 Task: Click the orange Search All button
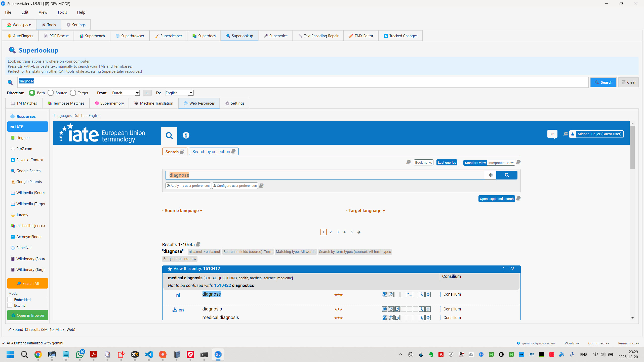[28, 283]
